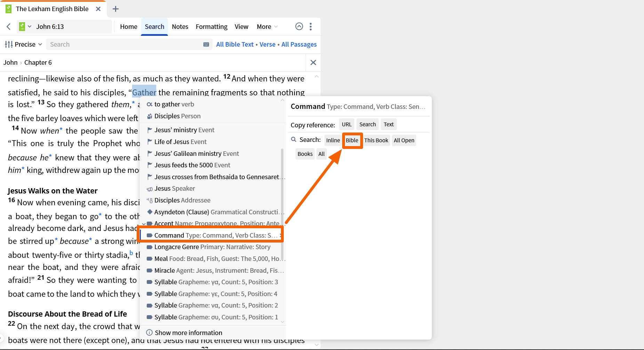Select the Asyndeton (Clause) Grammatical Construction entry

coord(212,212)
